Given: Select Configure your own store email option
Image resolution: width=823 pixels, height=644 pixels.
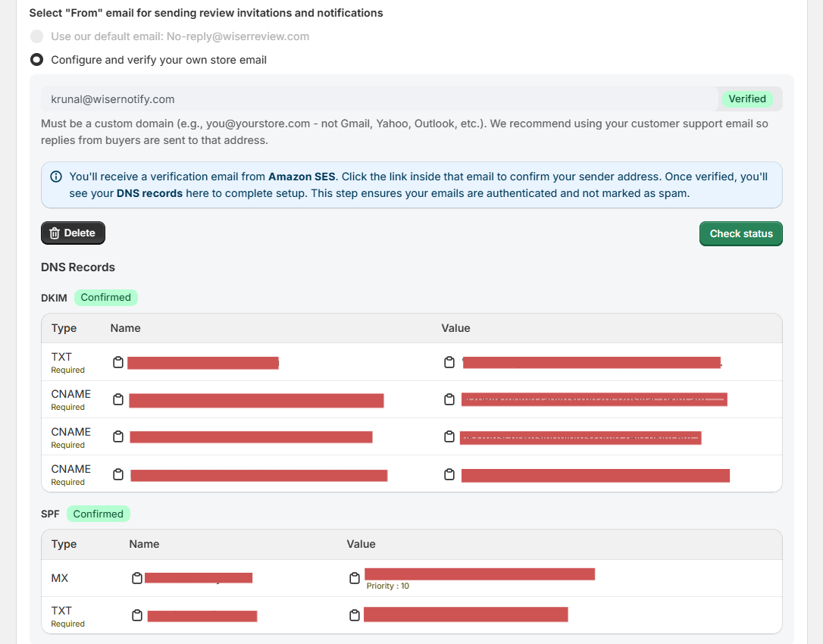Looking at the screenshot, I should point(36,60).
